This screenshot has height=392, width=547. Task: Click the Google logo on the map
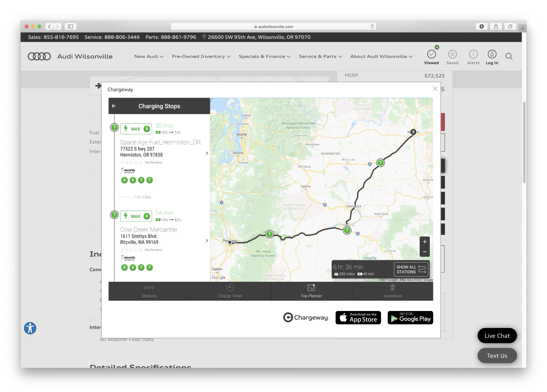tap(219, 277)
